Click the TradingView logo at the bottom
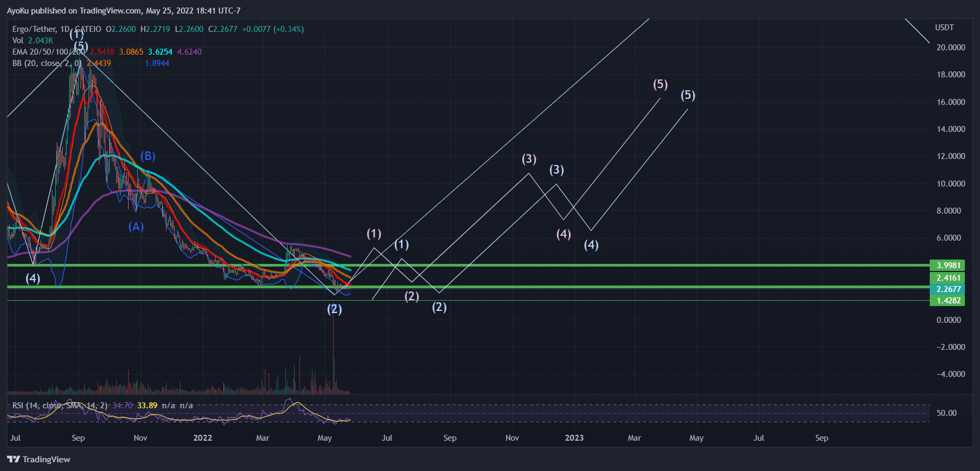980x471 pixels. click(38, 459)
